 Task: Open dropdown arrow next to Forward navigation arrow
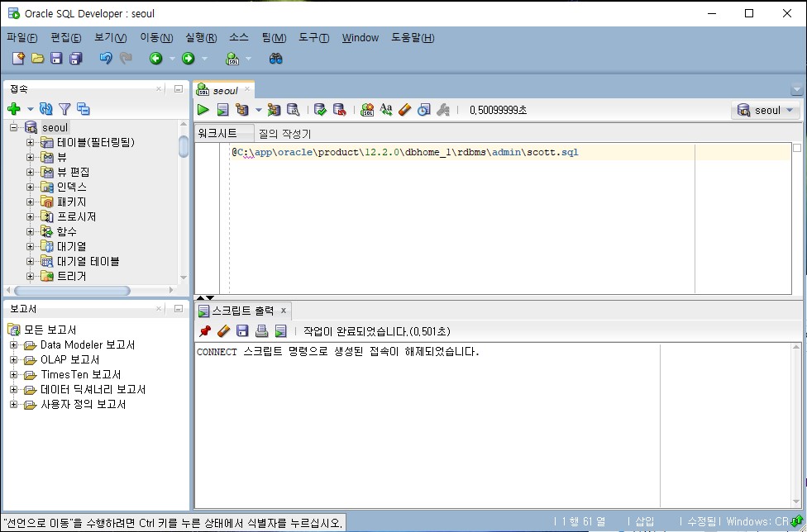pyautogui.click(x=205, y=59)
